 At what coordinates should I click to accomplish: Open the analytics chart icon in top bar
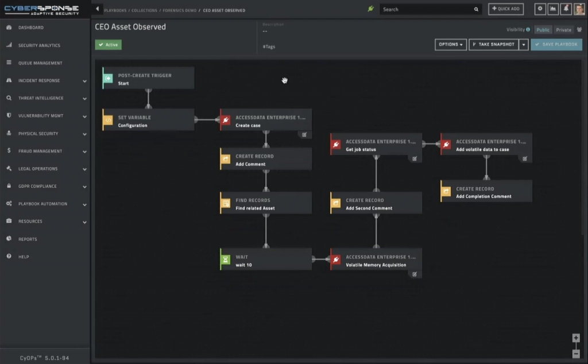[x=553, y=9]
